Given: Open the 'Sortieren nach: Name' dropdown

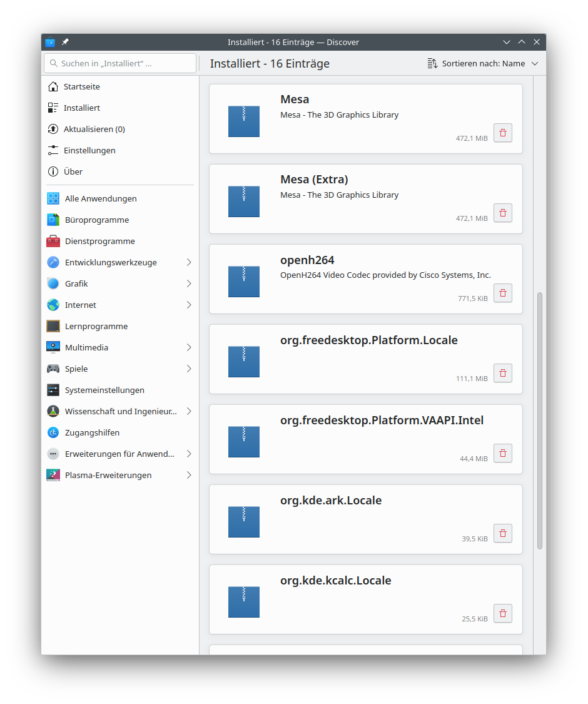Looking at the screenshot, I should pos(482,63).
